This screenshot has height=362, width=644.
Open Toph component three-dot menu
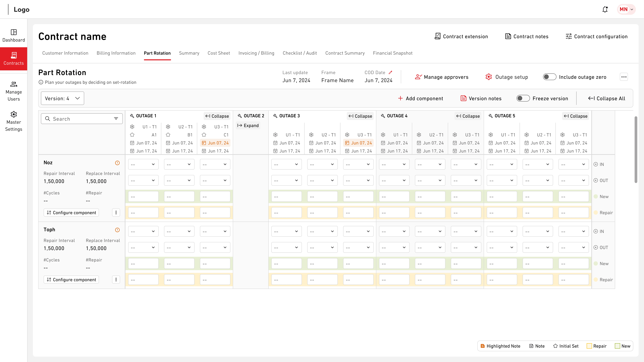[x=116, y=280]
